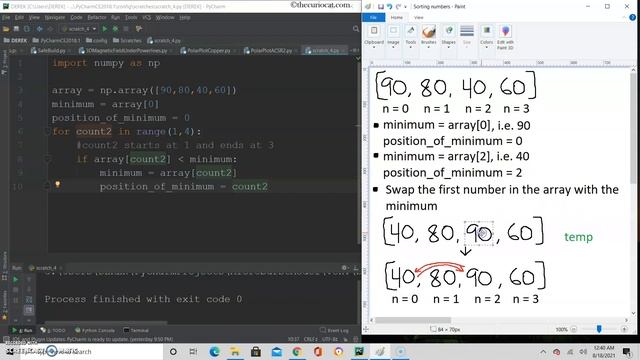640x360 pixels.
Task: Click the Scratches breadcrumb folder
Action: point(127,40)
